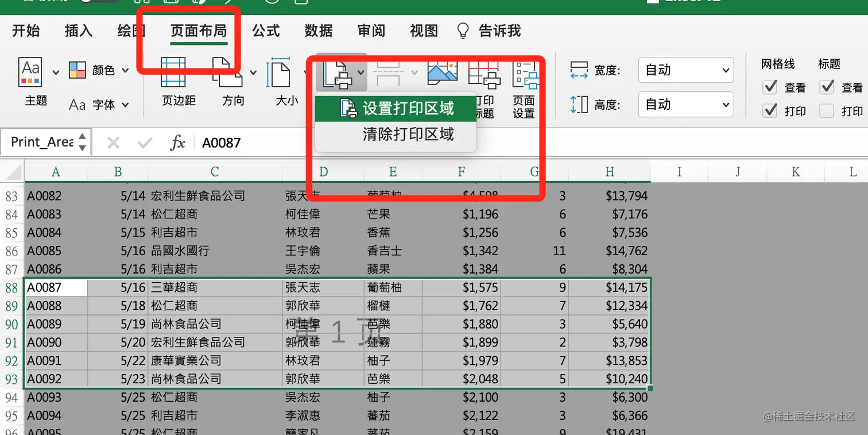Click the 宽度 width scale icon
The image size is (868, 435).
tap(579, 70)
